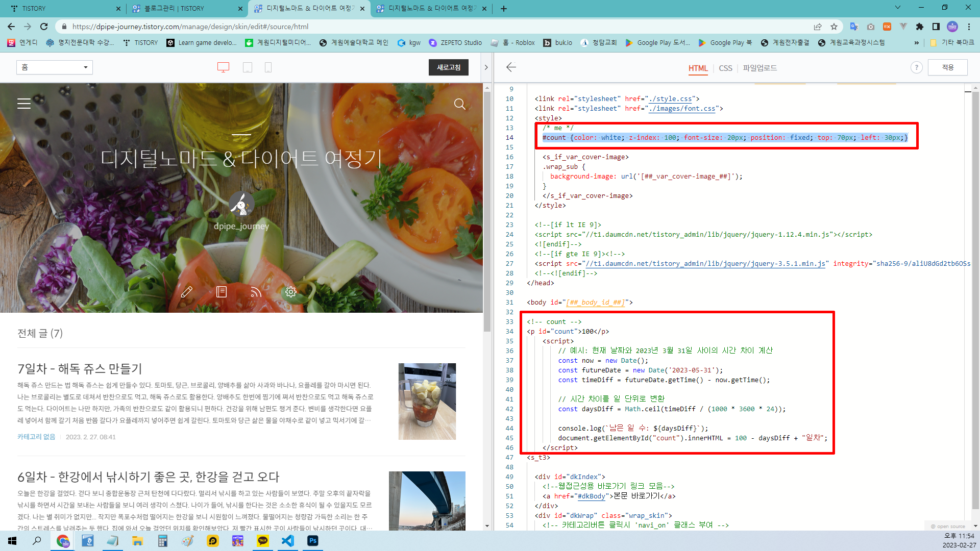Select tablet preview mode icon

(248, 67)
